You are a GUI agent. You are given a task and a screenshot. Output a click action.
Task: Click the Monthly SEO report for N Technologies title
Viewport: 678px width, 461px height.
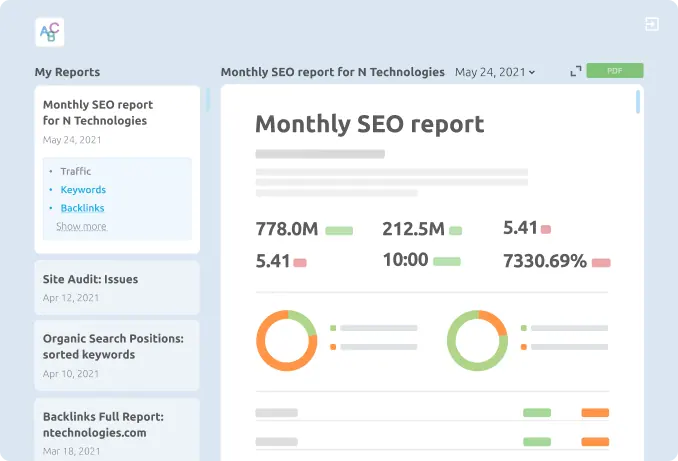[x=333, y=72]
